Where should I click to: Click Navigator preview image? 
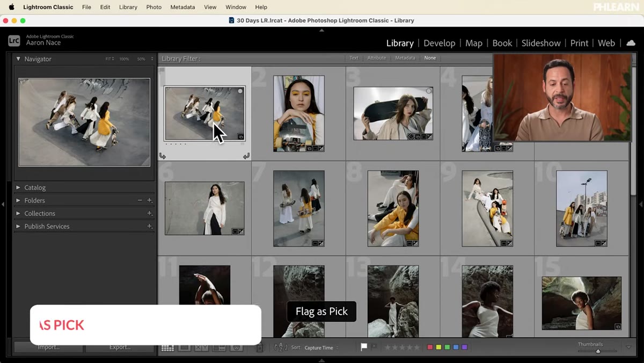tap(84, 122)
